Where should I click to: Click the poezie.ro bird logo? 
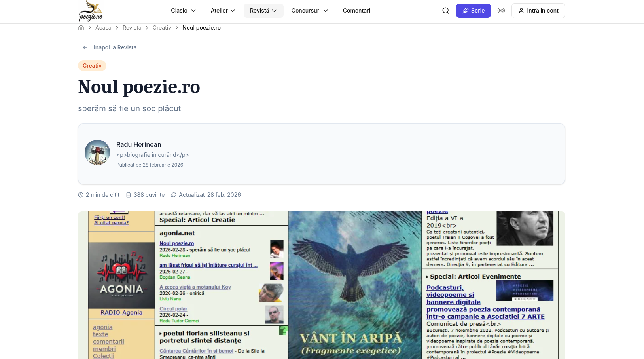click(91, 11)
